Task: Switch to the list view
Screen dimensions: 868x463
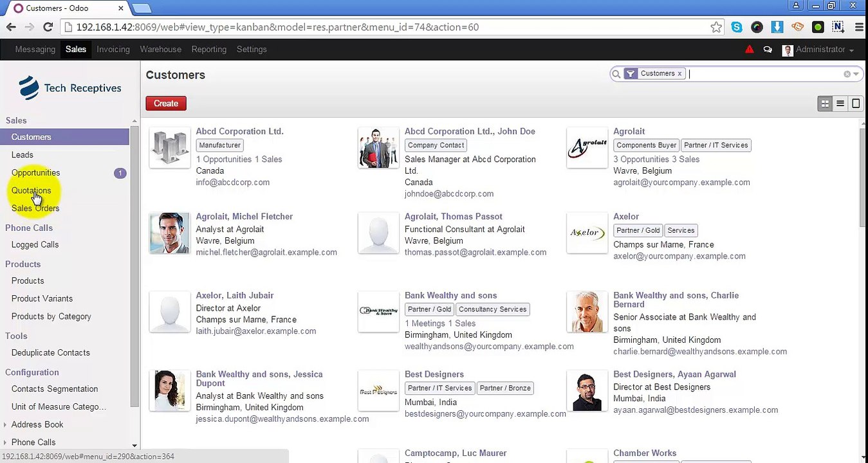Action: [840, 104]
